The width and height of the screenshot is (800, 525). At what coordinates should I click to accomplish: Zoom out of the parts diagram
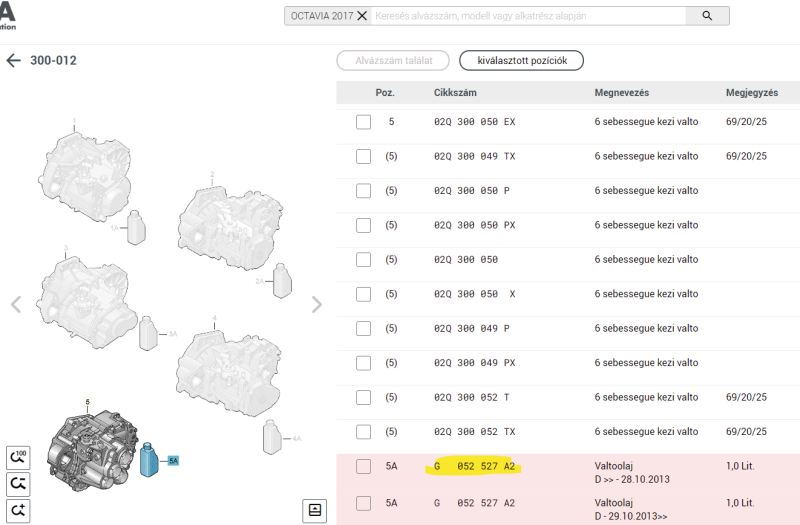(18, 484)
